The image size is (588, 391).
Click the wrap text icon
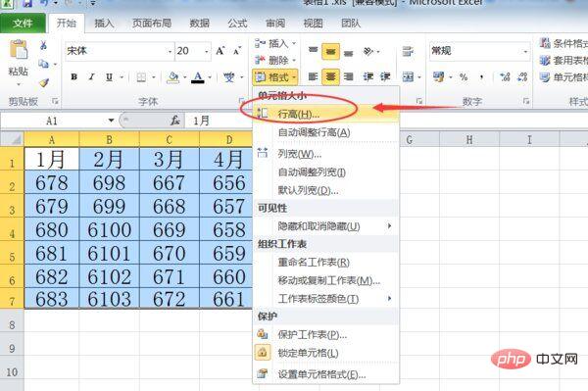click(408, 51)
